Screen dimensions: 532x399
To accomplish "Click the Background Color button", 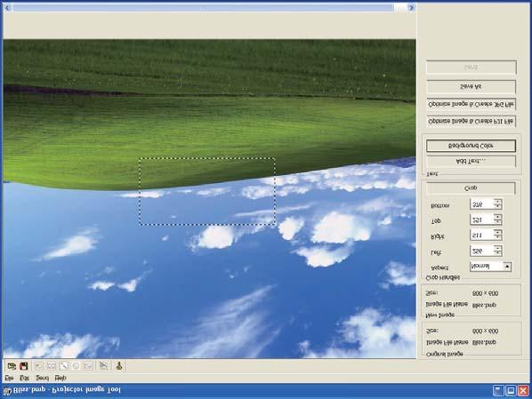I will click(471, 146).
